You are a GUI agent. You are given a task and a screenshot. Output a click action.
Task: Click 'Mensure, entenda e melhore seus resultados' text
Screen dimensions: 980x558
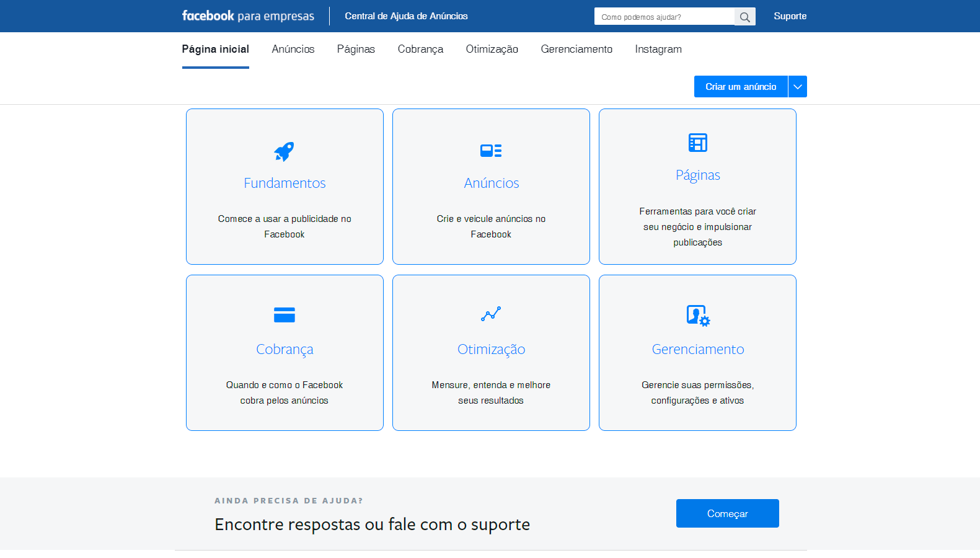tap(491, 392)
